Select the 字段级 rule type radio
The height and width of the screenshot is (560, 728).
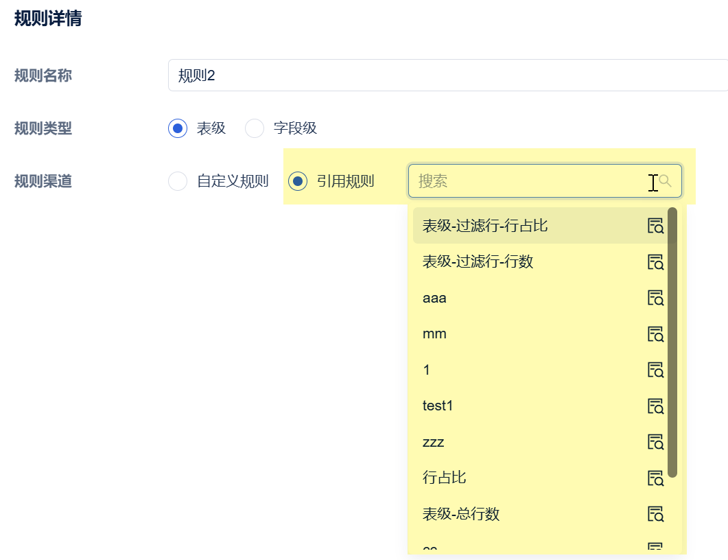tap(255, 128)
